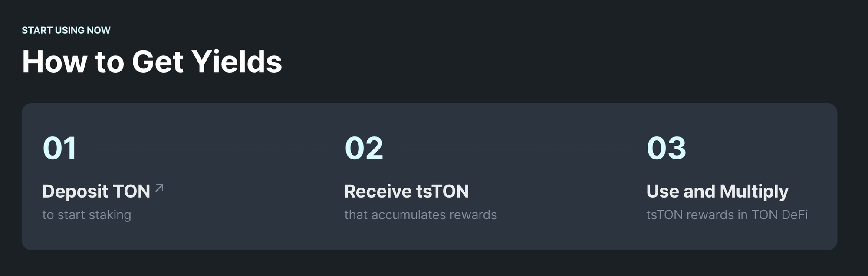868x276 pixels.
Task: Open the Deposit TON link
Action: click(96, 192)
